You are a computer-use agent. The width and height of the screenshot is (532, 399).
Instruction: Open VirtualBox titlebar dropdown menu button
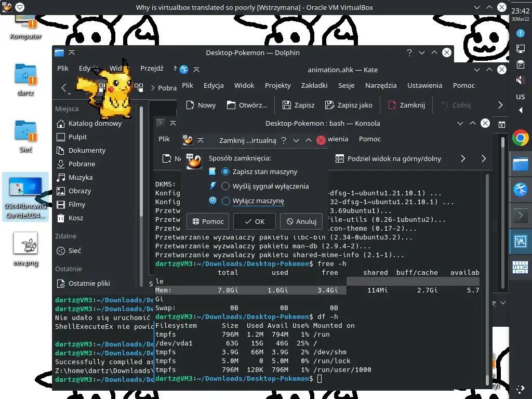tap(20, 7)
